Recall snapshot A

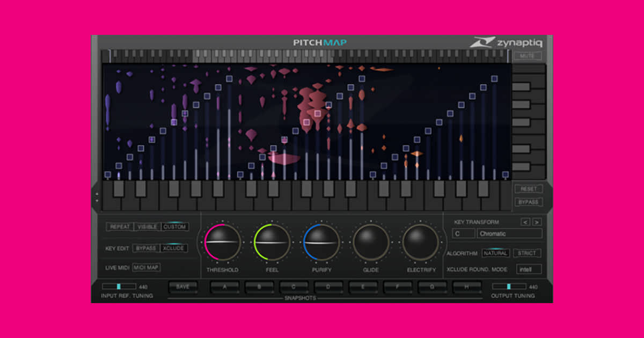[x=225, y=287]
